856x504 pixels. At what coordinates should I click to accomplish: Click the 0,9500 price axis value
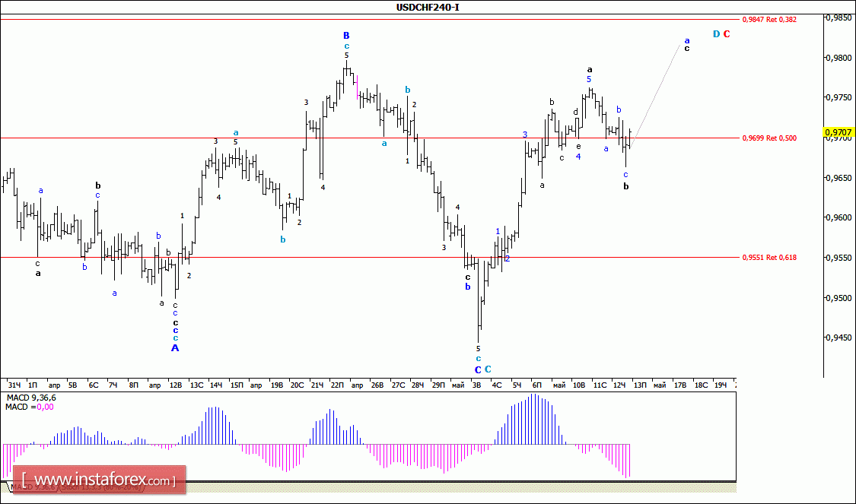coord(839,298)
